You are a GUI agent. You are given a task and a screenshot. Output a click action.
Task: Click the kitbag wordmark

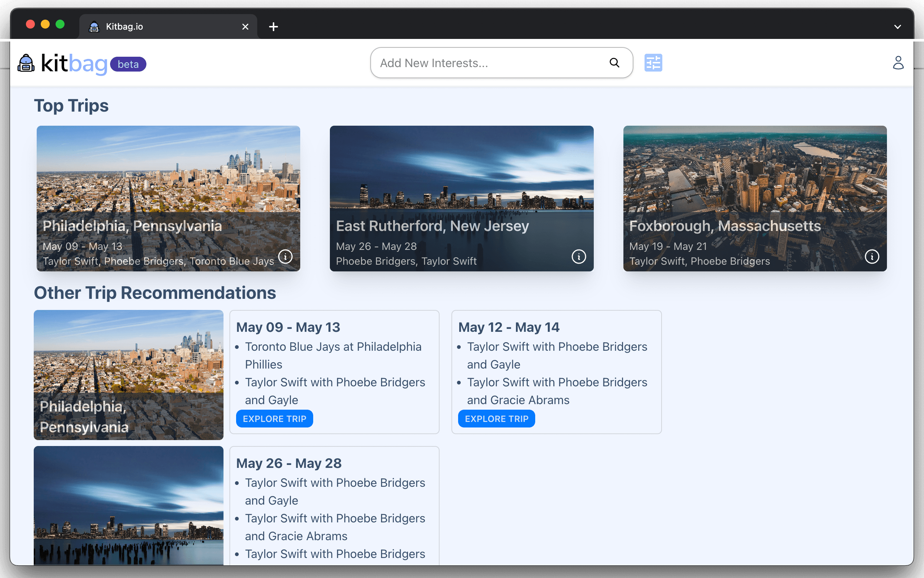pos(74,63)
